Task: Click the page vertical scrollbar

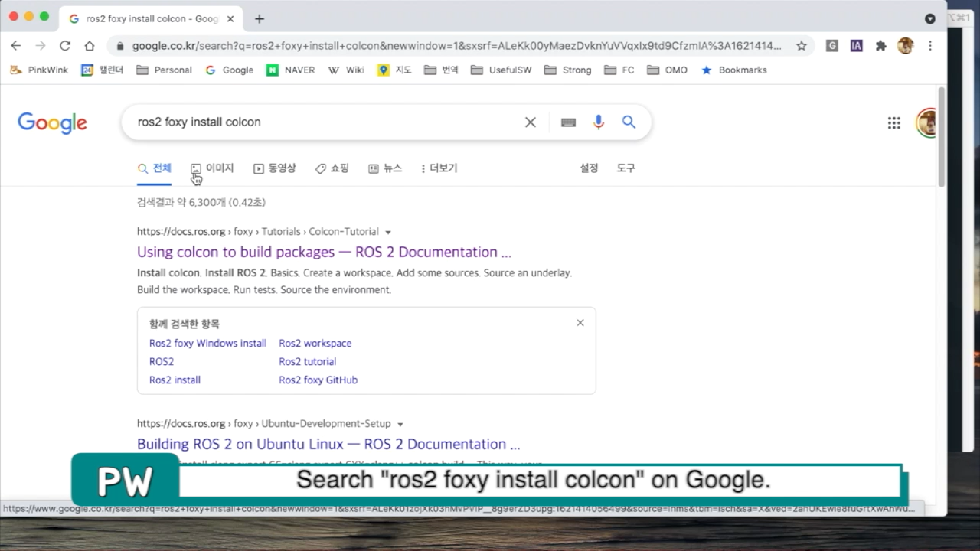Action: [942, 138]
